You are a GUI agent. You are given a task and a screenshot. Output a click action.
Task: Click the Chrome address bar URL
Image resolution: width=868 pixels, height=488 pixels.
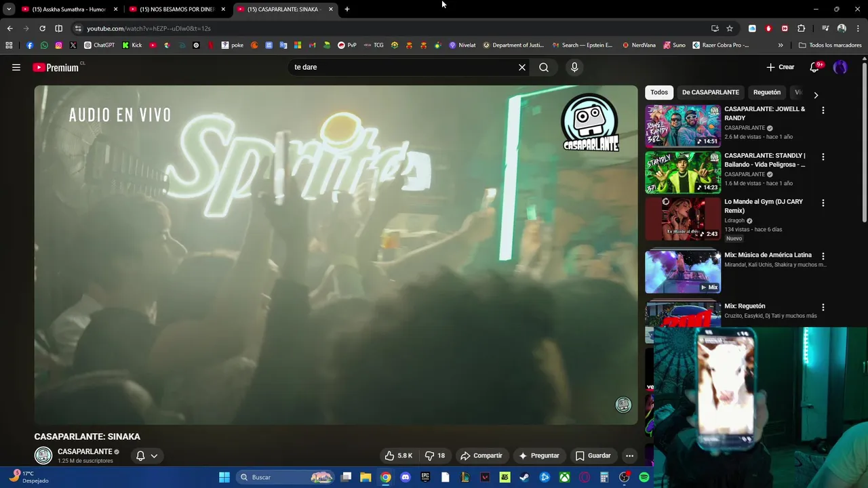tap(149, 28)
